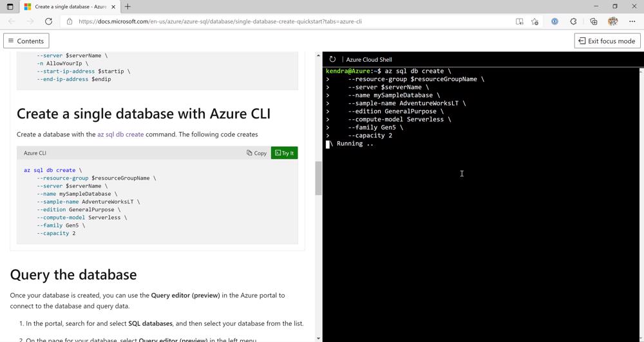The height and width of the screenshot is (342, 644).
Task: Click Create a single database with Azure CLI heading
Action: (144, 114)
